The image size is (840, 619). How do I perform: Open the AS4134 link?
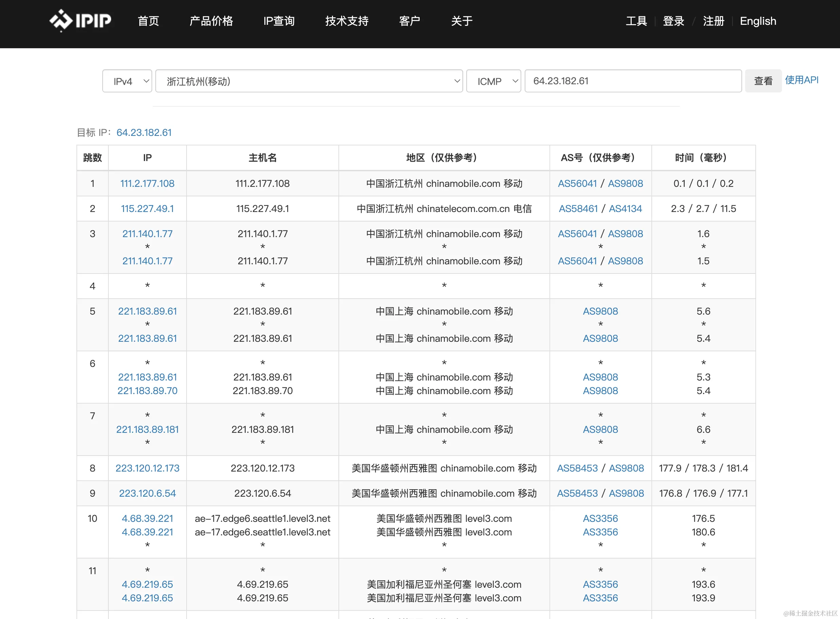[625, 209]
